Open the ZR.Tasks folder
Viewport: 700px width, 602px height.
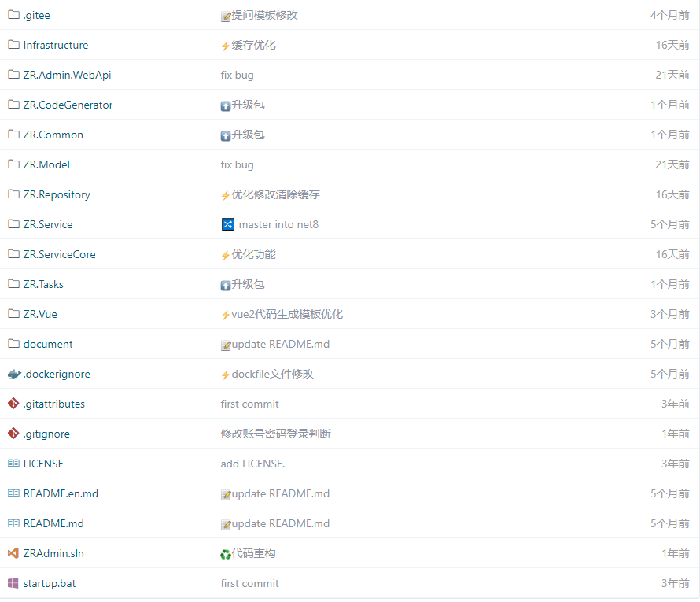click(43, 285)
